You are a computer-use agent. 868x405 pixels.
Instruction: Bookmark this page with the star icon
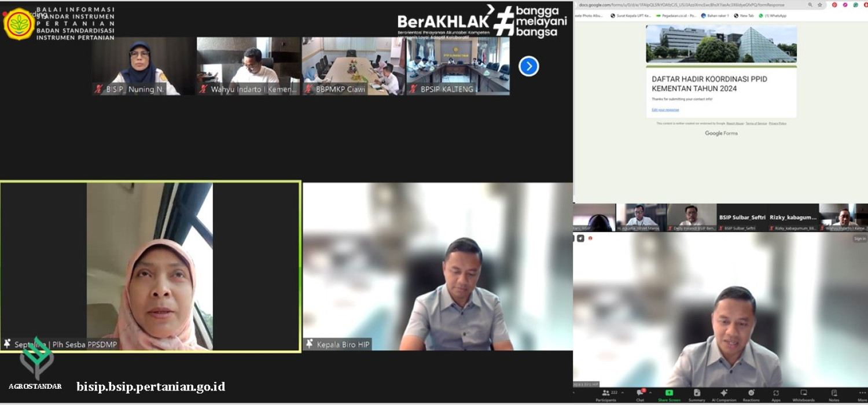[x=820, y=5]
